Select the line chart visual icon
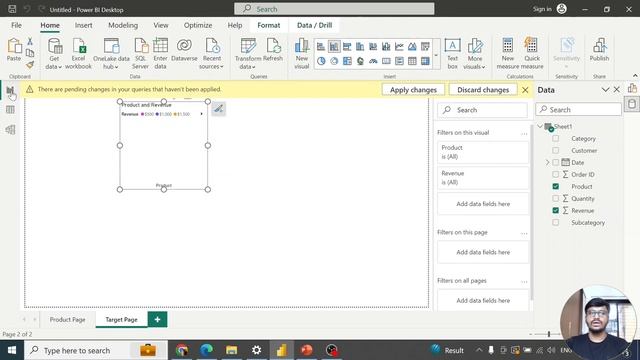The width and height of the screenshot is (640, 360). [x=399, y=47]
